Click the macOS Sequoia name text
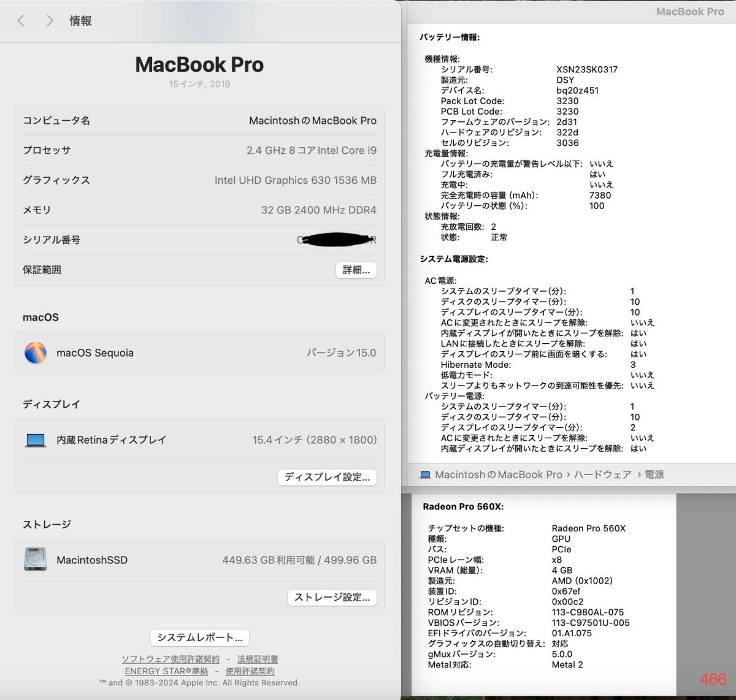This screenshot has width=736, height=700. [95, 352]
